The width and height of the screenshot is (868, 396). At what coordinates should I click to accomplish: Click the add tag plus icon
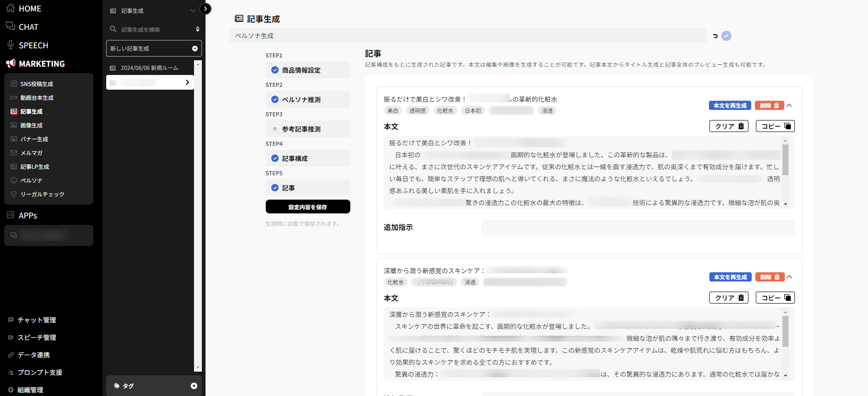194,386
